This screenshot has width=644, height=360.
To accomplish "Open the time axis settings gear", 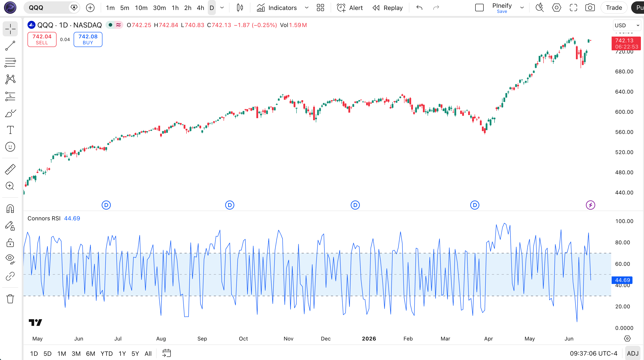I will (627, 338).
